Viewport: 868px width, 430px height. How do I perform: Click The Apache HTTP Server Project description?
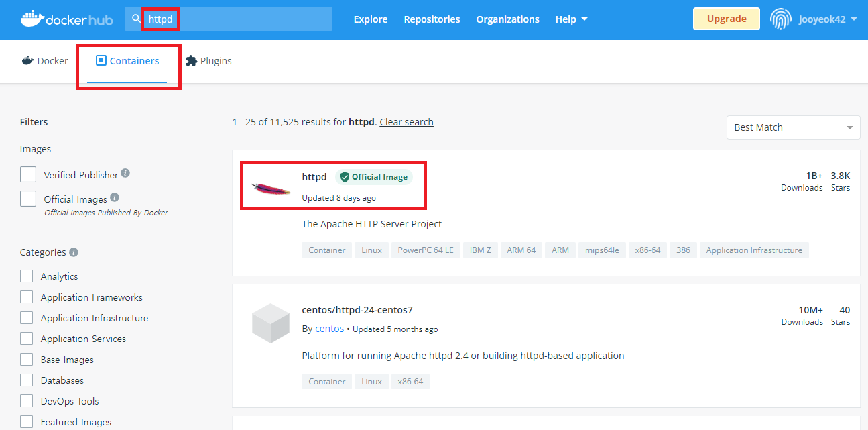[372, 224]
